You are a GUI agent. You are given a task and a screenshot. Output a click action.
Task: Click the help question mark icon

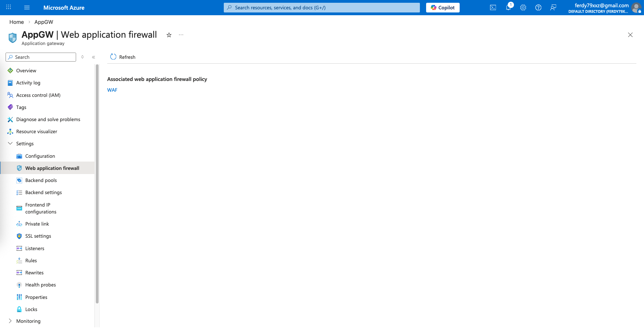pos(538,8)
